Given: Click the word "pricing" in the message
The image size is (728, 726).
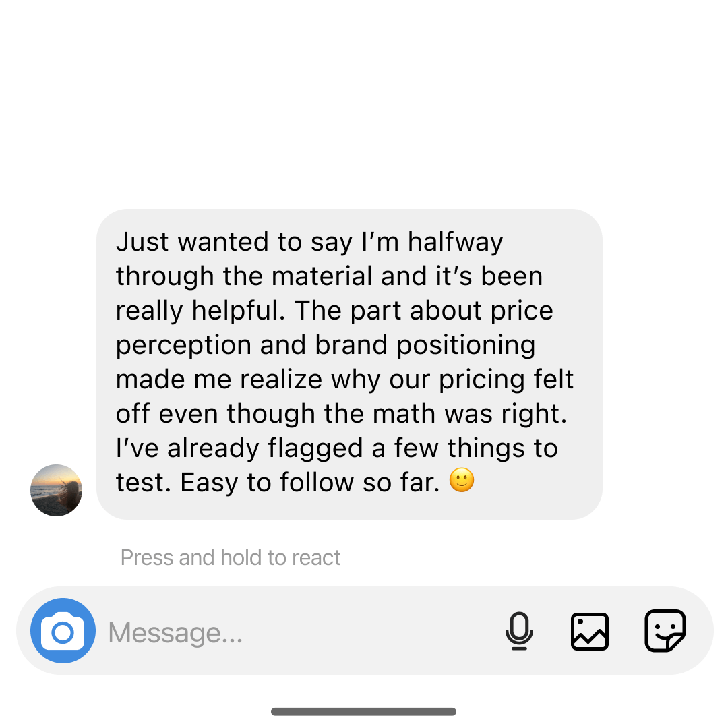Looking at the screenshot, I should point(481,379).
